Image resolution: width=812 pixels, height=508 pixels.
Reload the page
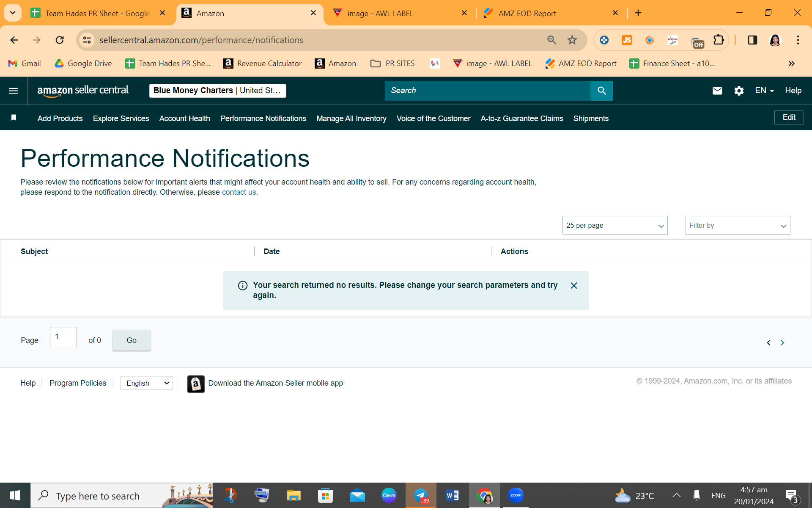click(x=60, y=40)
